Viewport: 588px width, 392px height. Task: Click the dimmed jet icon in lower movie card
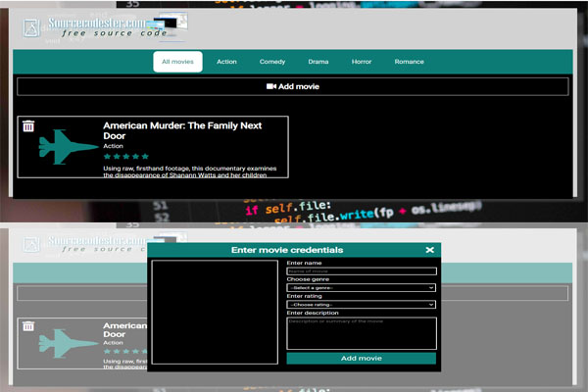[69, 343]
